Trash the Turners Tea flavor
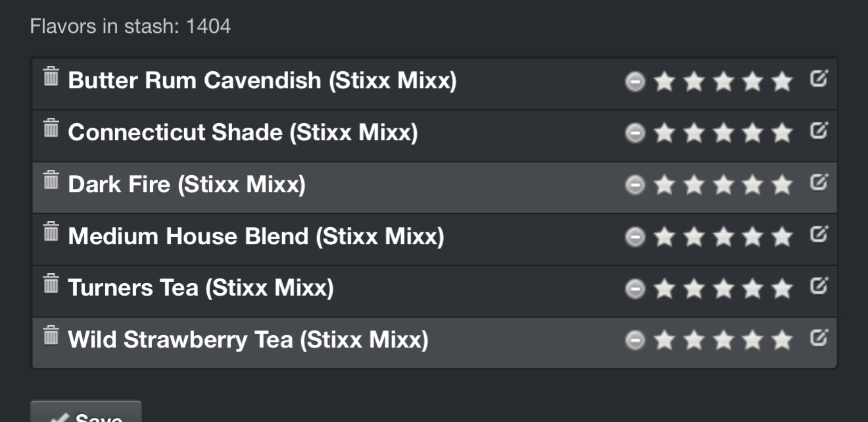 click(x=51, y=284)
